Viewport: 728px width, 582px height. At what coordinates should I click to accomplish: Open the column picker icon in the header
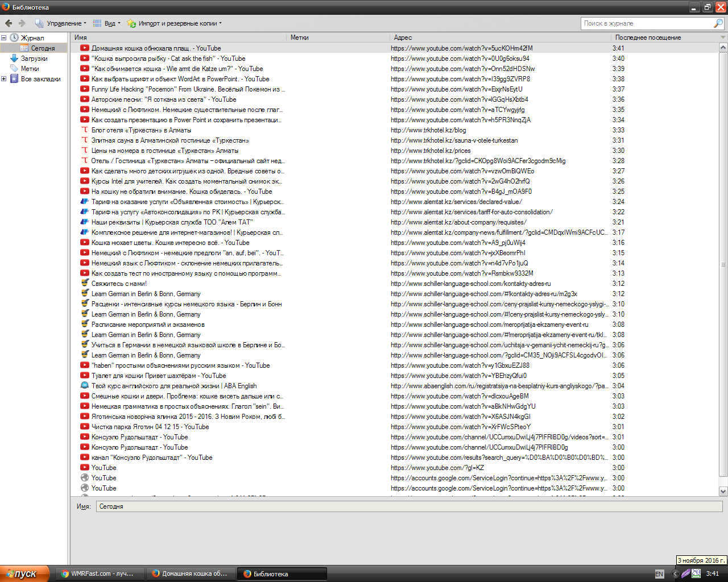point(723,38)
